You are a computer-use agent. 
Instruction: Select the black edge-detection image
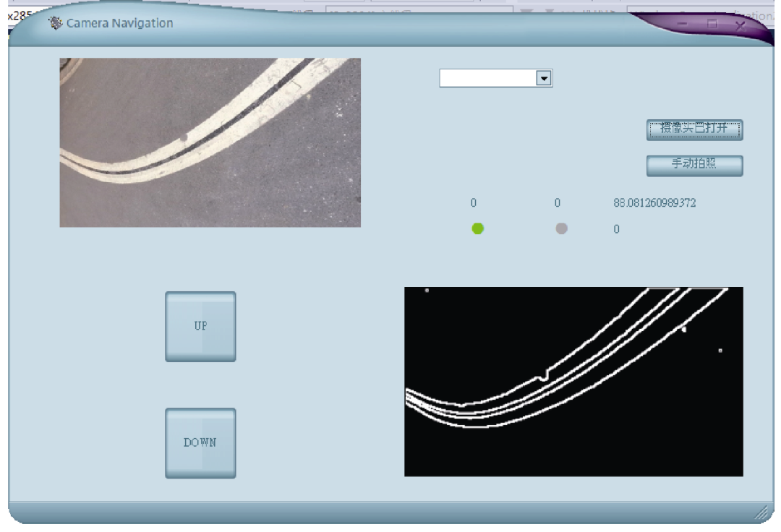pos(573,382)
